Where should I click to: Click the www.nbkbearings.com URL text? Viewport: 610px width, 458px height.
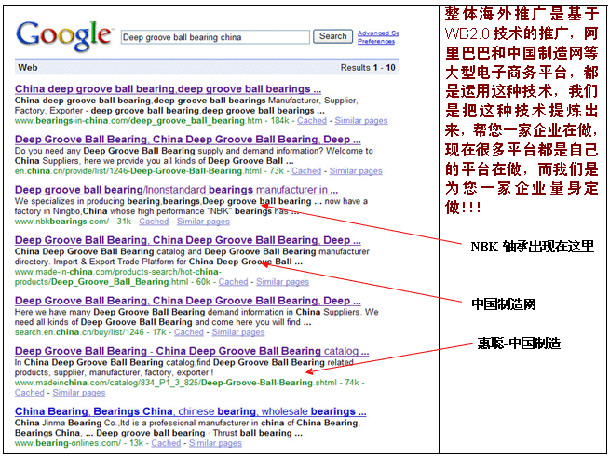tap(62, 221)
